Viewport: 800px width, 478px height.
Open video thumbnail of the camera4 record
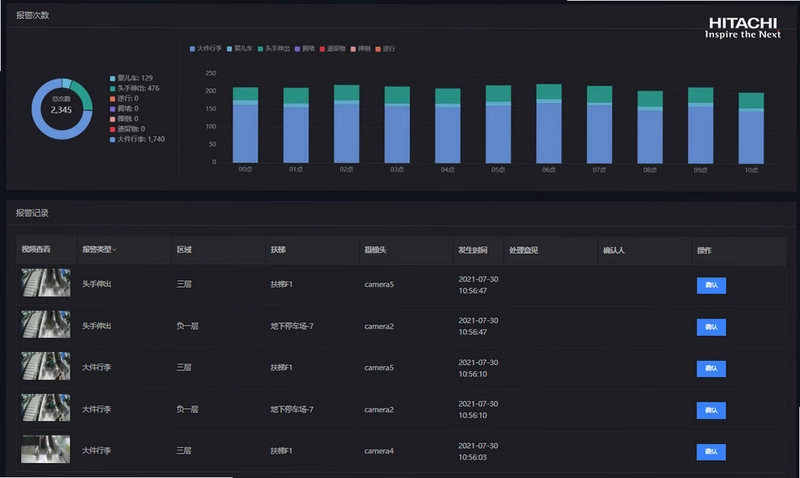tap(46, 449)
